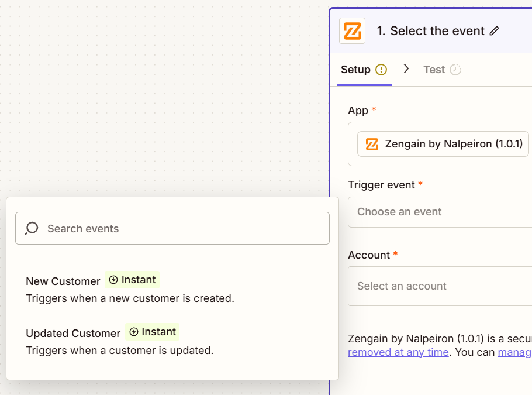The height and width of the screenshot is (395, 532).
Task: Open the Test tab
Action: coord(434,70)
